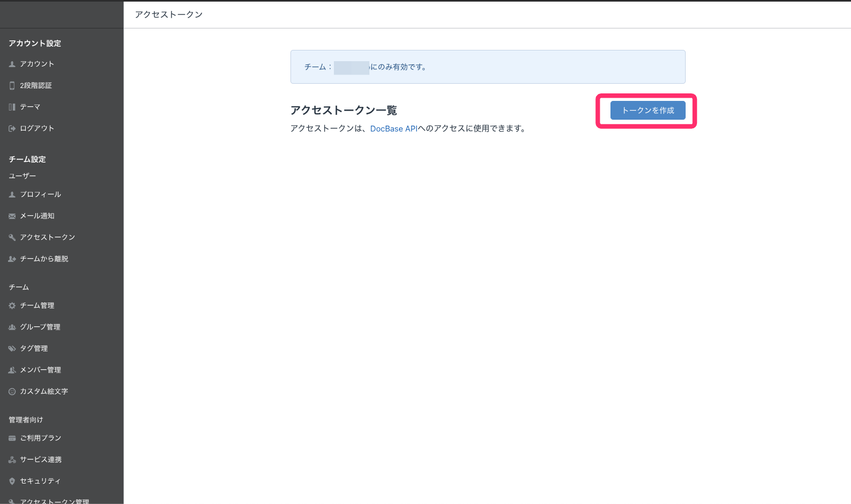851x504 pixels.
Task: Click the プロフィール person icon
Action: pos(12,194)
